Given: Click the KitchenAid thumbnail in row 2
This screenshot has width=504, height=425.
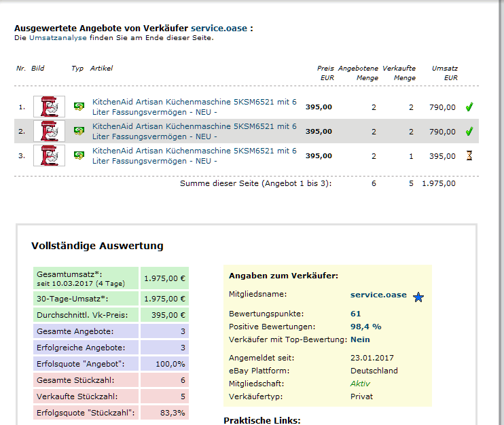Looking at the screenshot, I should (x=49, y=131).
